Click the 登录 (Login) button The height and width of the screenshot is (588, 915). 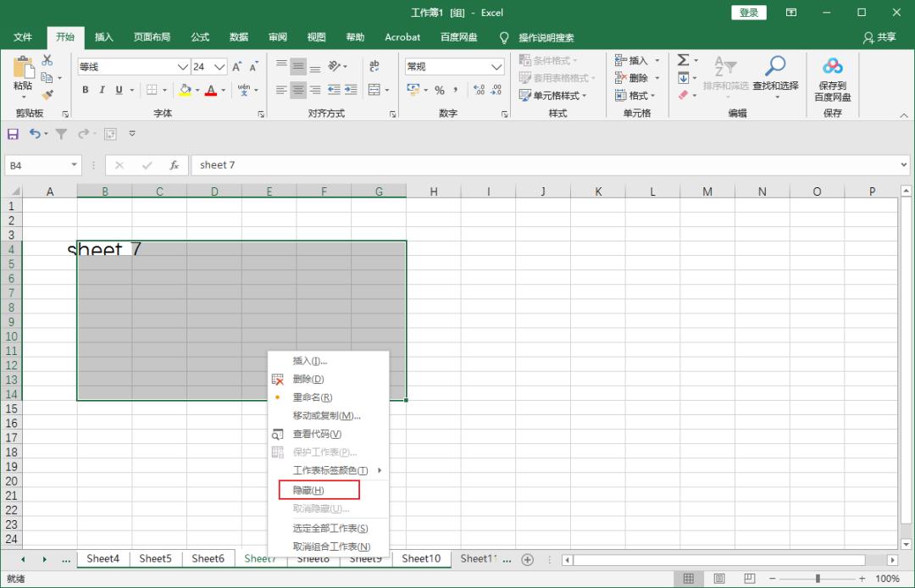[x=749, y=12]
